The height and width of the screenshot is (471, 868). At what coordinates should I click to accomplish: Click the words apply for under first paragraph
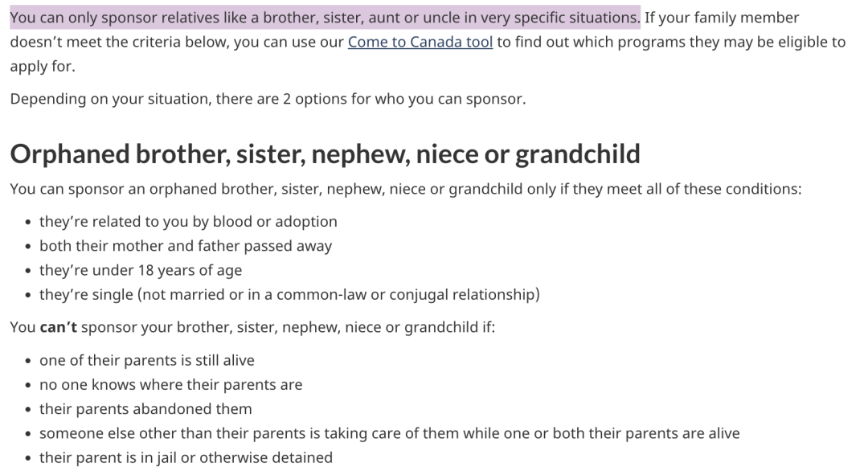pyautogui.click(x=42, y=67)
